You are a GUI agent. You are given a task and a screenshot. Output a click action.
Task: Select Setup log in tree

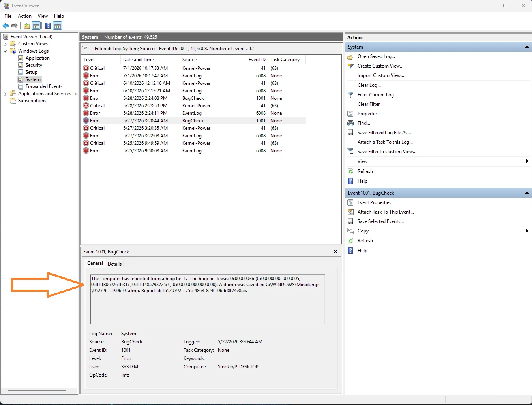[x=32, y=72]
